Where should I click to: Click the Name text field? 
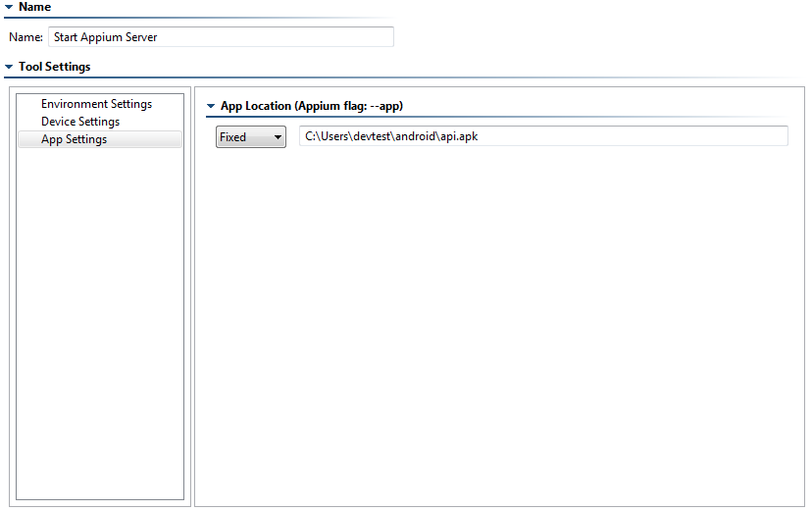click(x=221, y=37)
